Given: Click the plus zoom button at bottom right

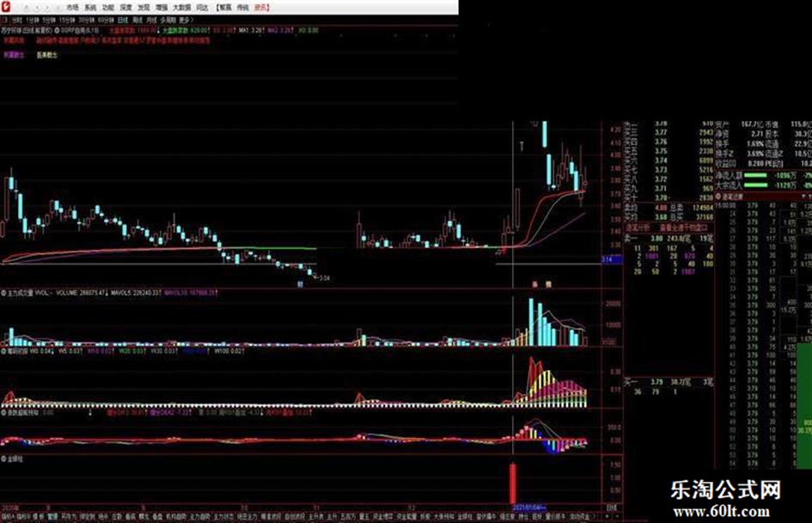Looking at the screenshot, I should tap(608, 516).
